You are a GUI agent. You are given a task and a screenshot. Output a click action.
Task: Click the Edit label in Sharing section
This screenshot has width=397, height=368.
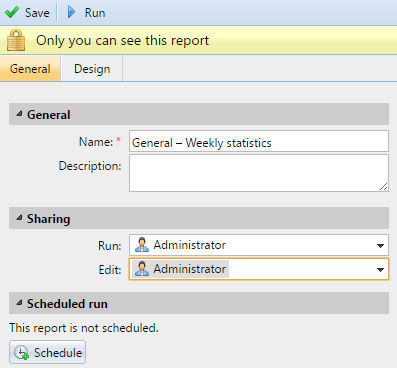coord(110,270)
